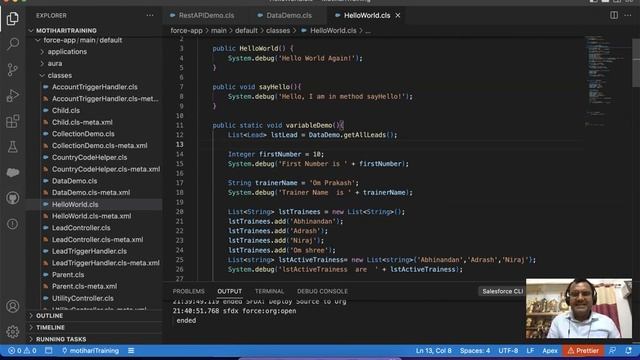Click the circled exclamation icon in activity bar

13,224
